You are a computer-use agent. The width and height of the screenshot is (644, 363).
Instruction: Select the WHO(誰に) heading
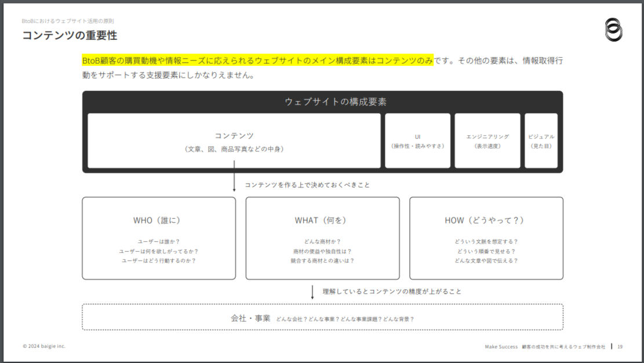coord(157,221)
